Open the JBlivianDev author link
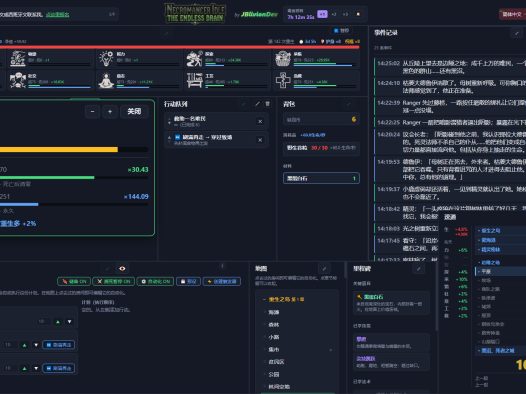 click(259, 14)
